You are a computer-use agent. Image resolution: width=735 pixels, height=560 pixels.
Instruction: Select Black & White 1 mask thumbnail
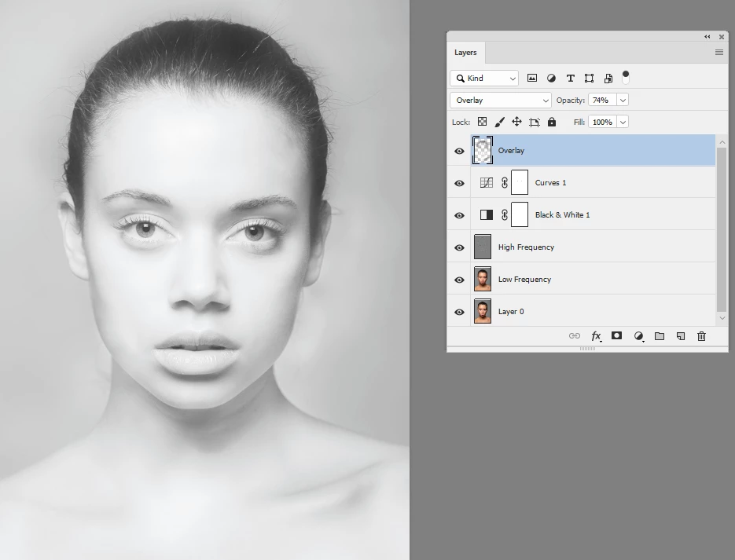(520, 214)
